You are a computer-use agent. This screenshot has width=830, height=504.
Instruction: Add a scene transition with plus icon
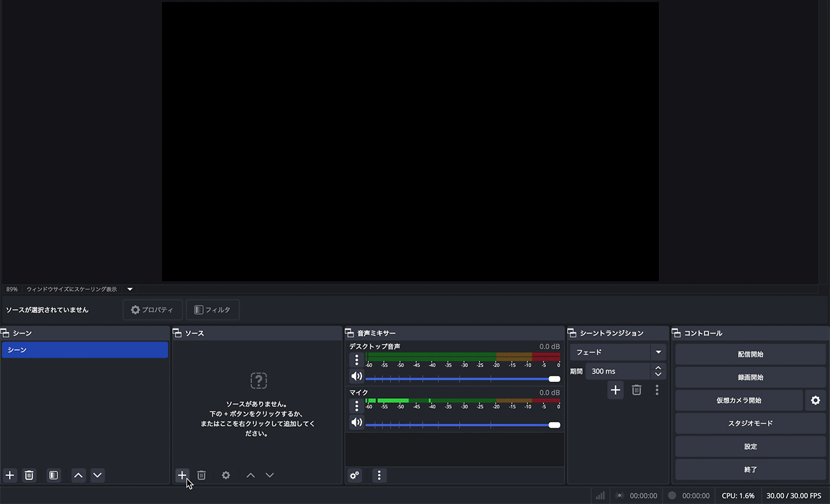[615, 390]
